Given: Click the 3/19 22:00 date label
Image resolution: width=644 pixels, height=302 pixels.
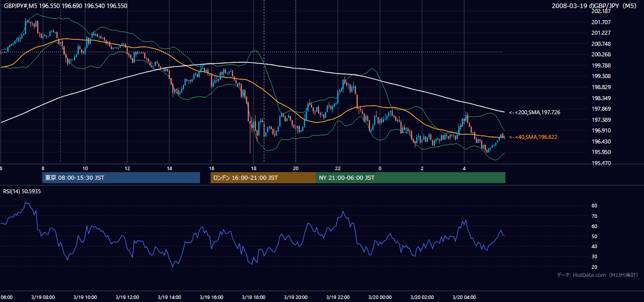Looking at the screenshot, I should 338,297.
